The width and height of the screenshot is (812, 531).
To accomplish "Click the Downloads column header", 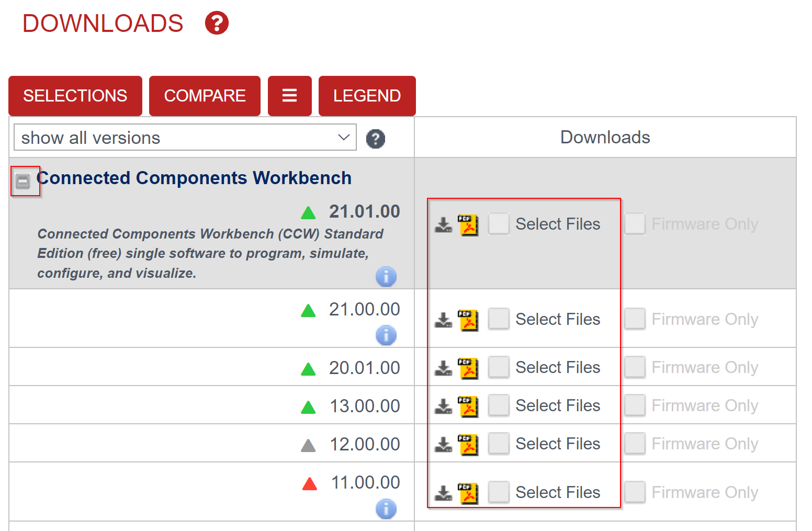I will [x=605, y=137].
